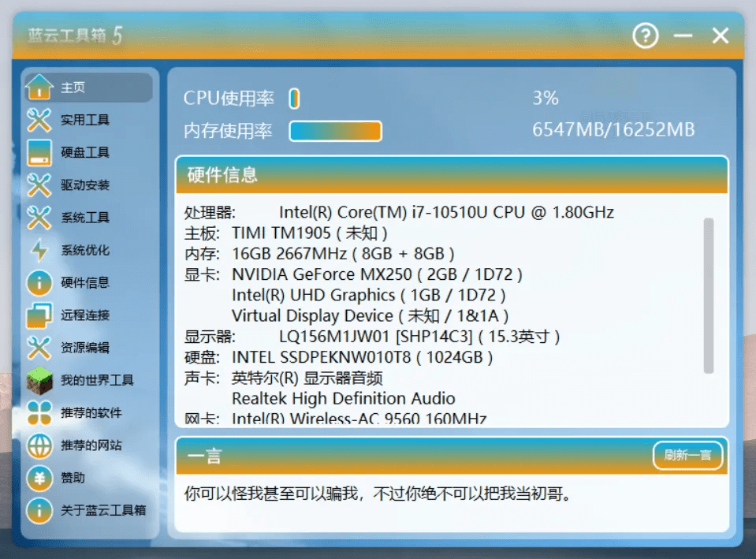Click the 硬件信息 info icon

(39, 282)
